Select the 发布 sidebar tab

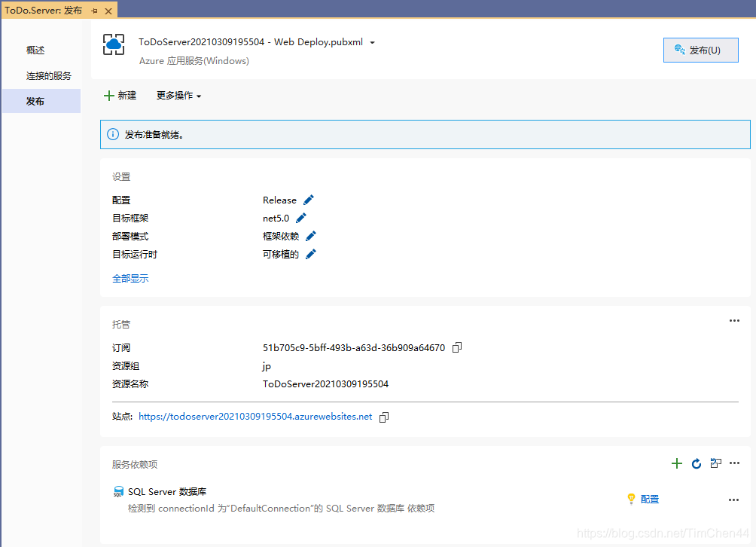click(41, 101)
